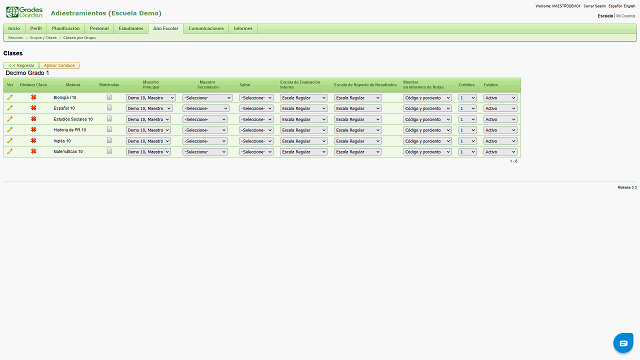Go to the Comunicaciones tab
The height and width of the screenshot is (360, 640).
(206, 29)
